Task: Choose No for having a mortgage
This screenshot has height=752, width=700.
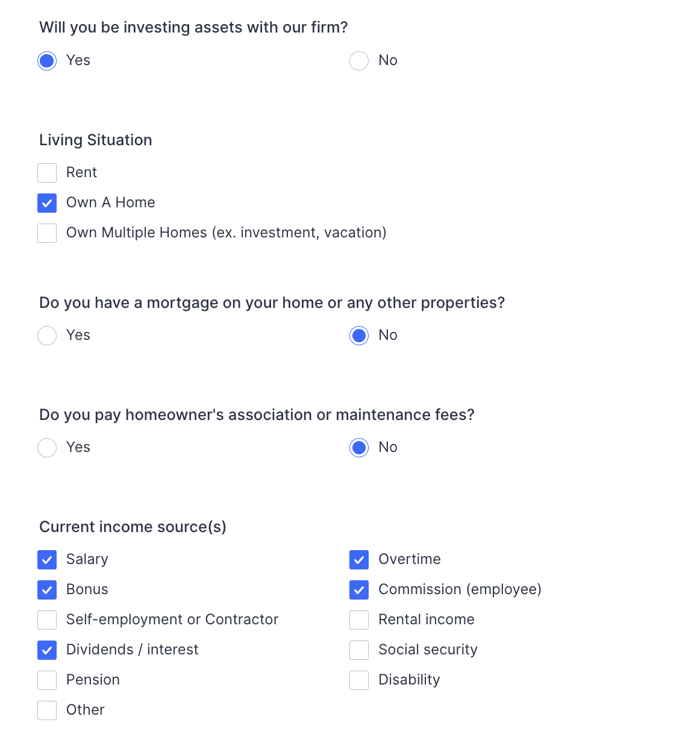Action: (359, 336)
